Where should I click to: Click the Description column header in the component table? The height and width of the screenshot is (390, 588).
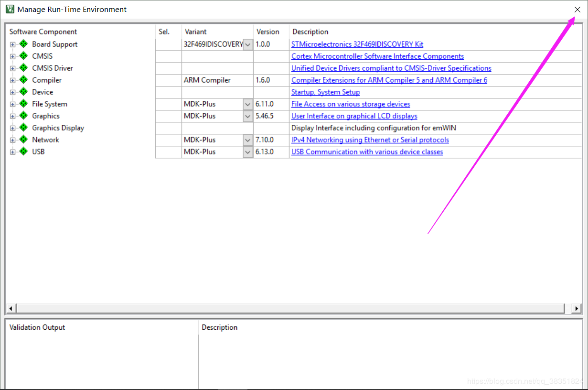click(310, 32)
